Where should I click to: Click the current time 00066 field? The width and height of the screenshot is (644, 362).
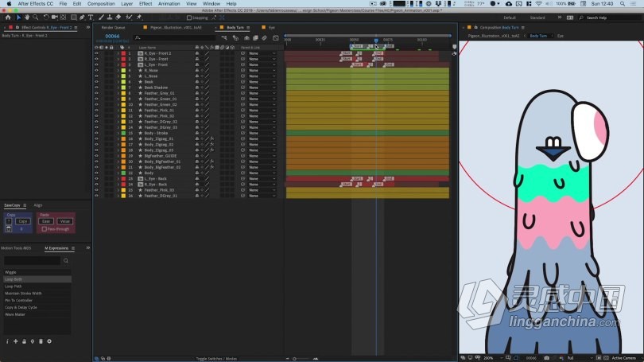[112, 36]
